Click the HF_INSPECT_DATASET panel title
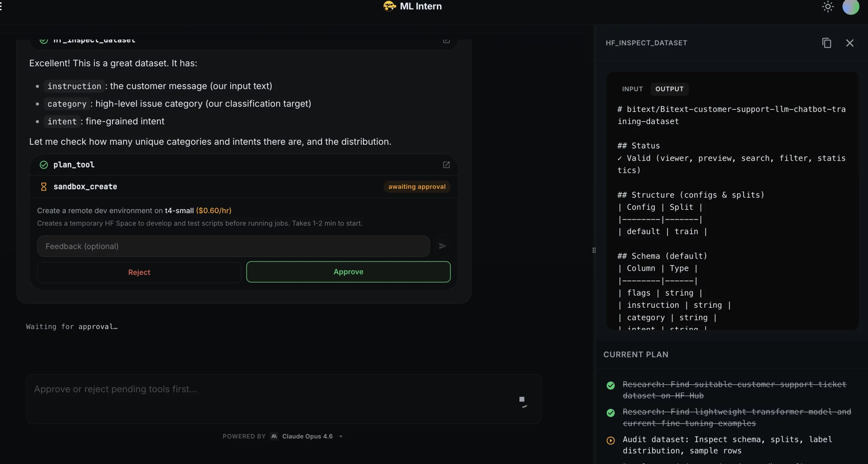 tap(646, 43)
